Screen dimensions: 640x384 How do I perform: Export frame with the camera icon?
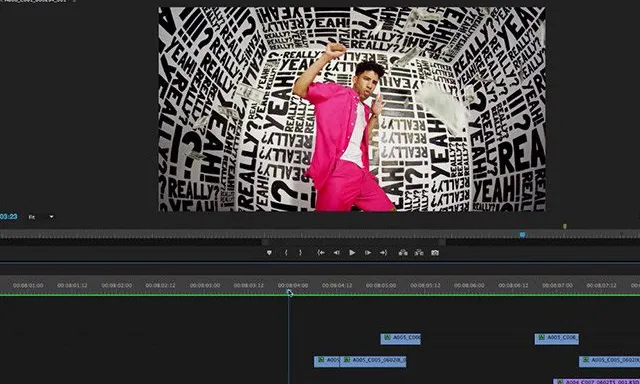coord(435,253)
